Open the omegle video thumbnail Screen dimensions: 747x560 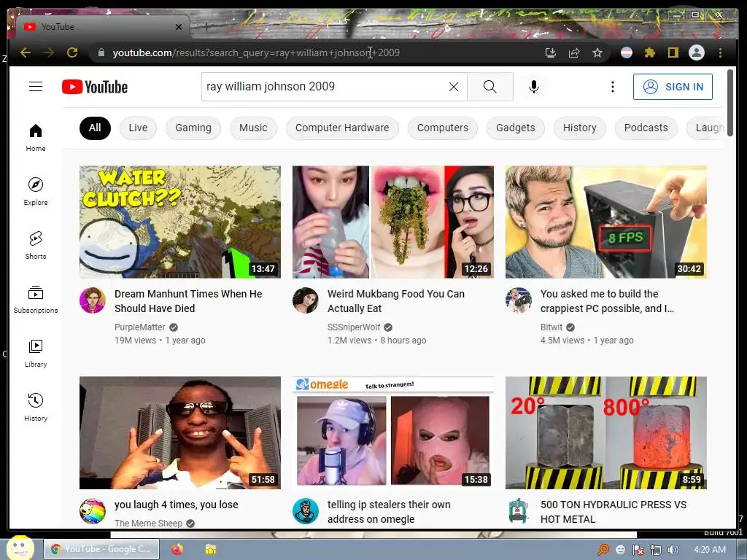(393, 433)
